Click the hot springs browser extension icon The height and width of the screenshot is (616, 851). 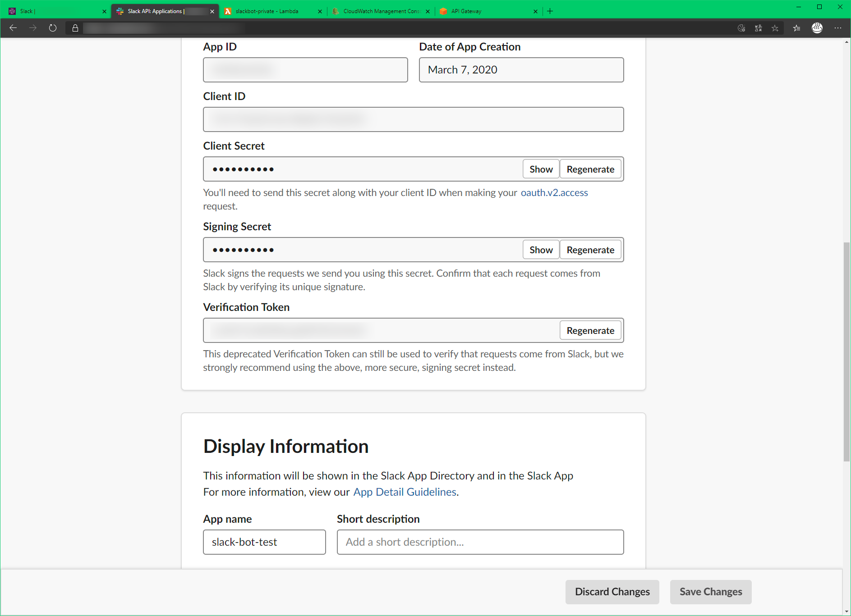click(817, 28)
